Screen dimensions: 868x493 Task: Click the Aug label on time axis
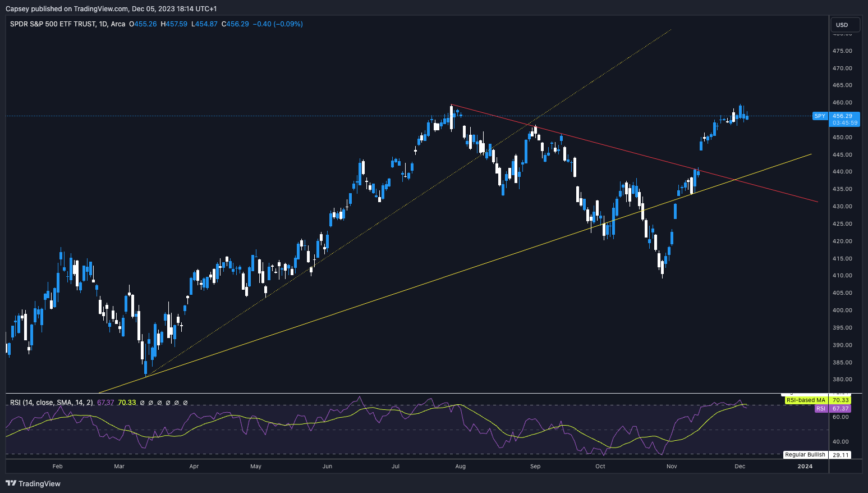(461, 466)
